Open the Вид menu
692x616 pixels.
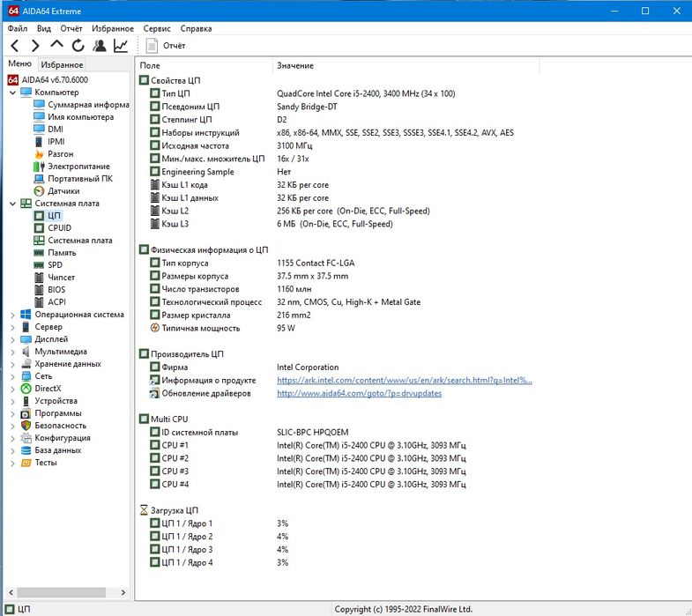tap(44, 29)
